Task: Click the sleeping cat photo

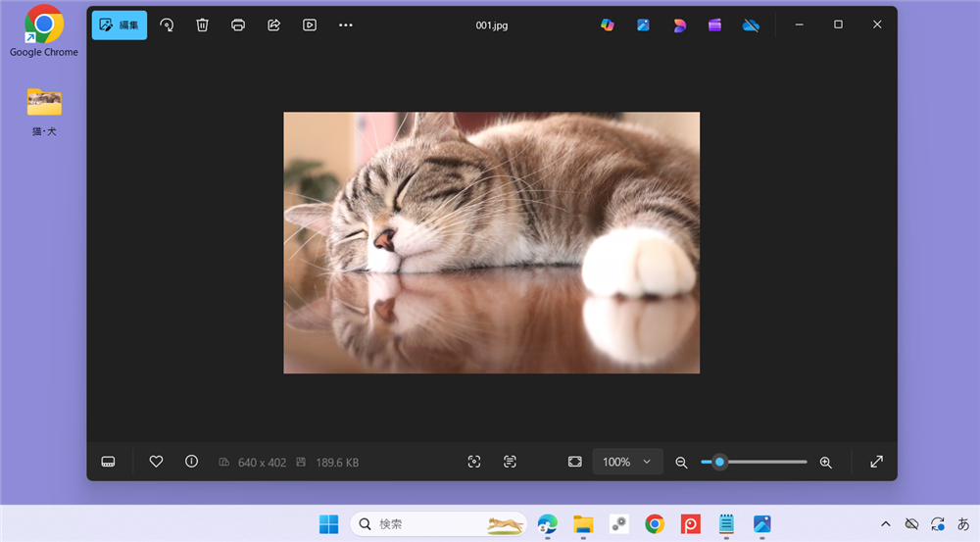Action: tap(491, 242)
